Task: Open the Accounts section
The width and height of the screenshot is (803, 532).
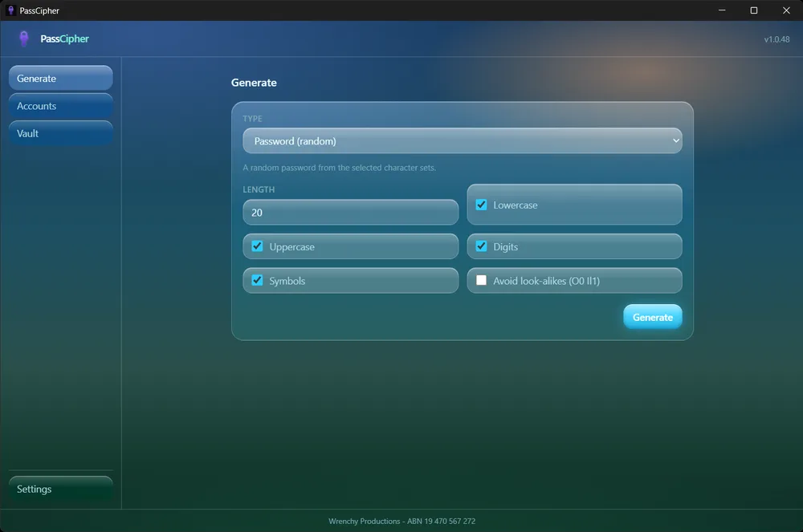Action: pos(60,106)
